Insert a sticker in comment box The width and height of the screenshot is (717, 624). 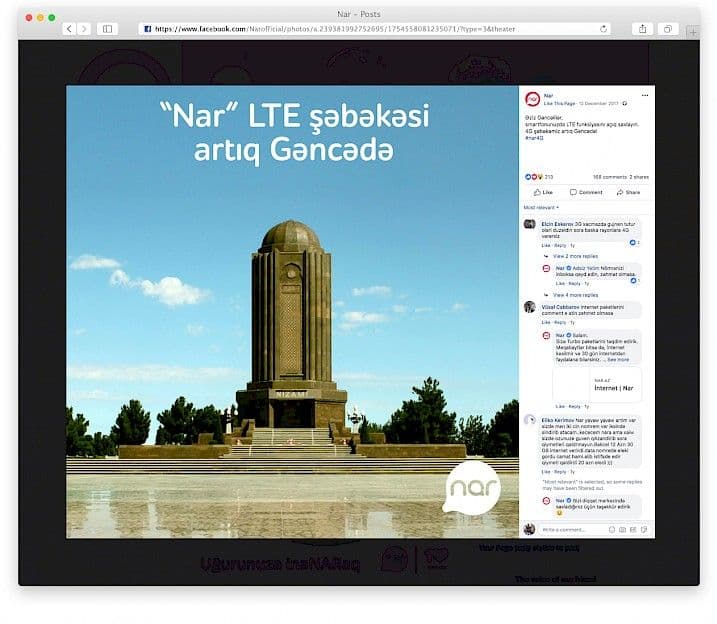644,530
